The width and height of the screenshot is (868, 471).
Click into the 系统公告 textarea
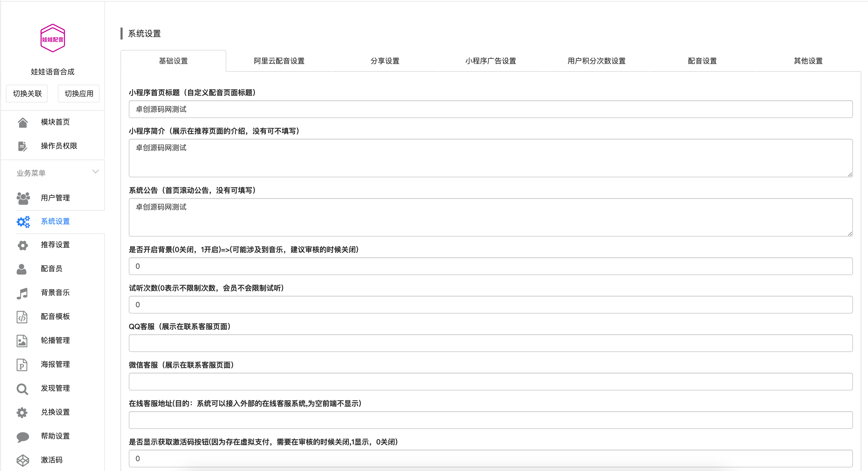point(491,218)
